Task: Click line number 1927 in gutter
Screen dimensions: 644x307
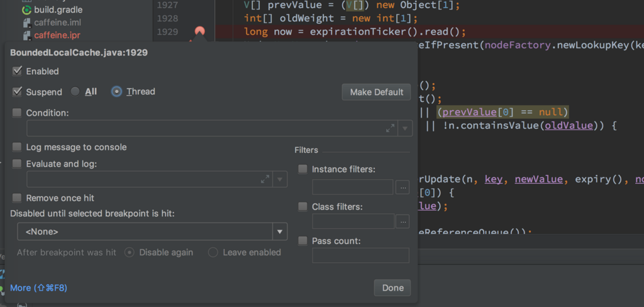Action: 167,5
